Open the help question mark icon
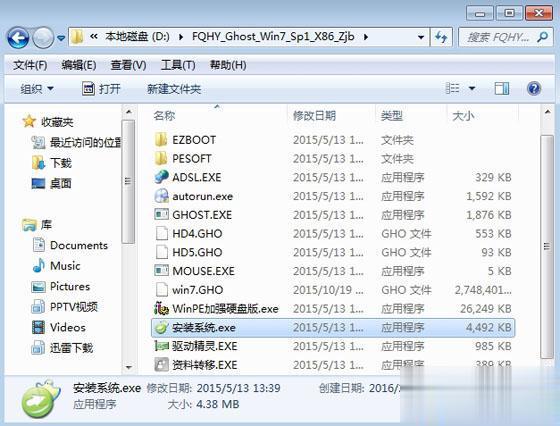The image size is (560, 426). coord(534,88)
